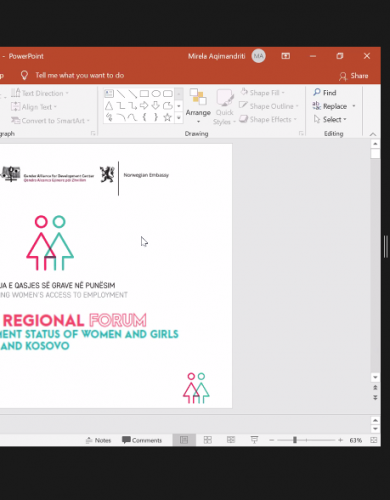Open Paragraph dialog launcher
The image size is (390, 500).
(93, 133)
